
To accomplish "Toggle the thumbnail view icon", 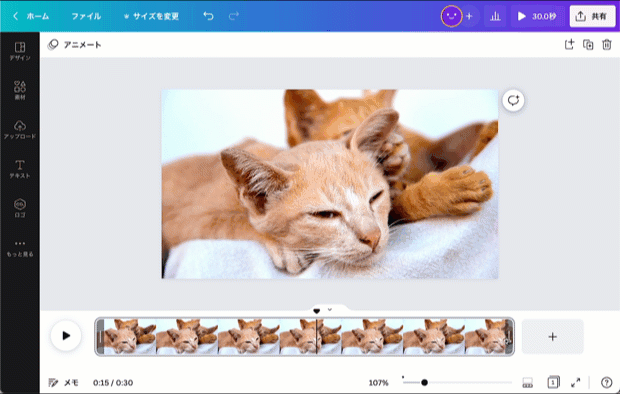I will click(x=527, y=383).
